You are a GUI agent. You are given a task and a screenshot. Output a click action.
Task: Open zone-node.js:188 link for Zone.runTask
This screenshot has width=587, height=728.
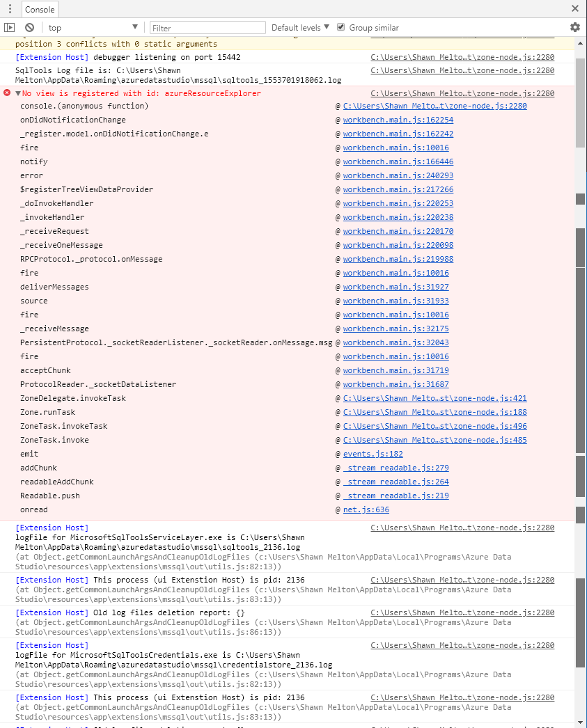coord(435,412)
